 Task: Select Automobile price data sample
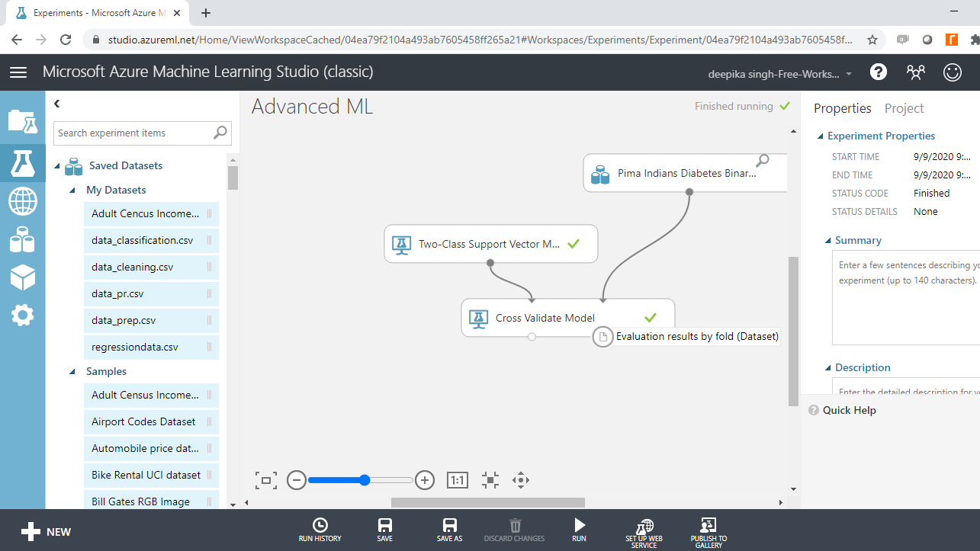pos(151,449)
